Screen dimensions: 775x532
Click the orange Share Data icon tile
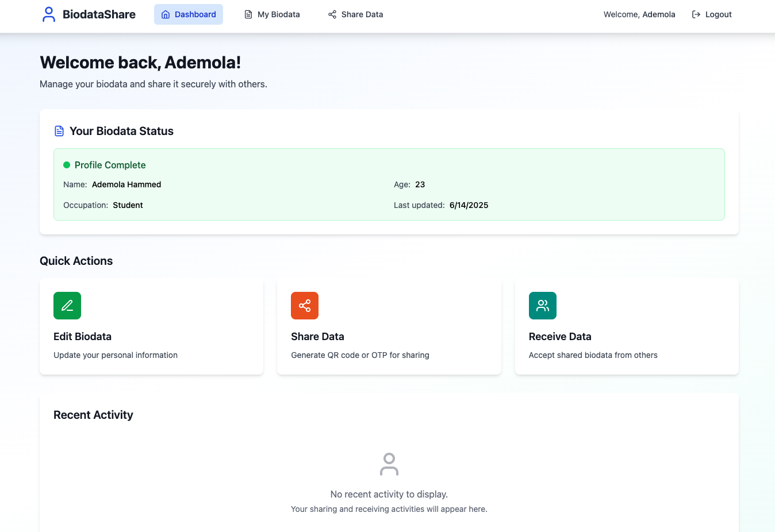(305, 306)
